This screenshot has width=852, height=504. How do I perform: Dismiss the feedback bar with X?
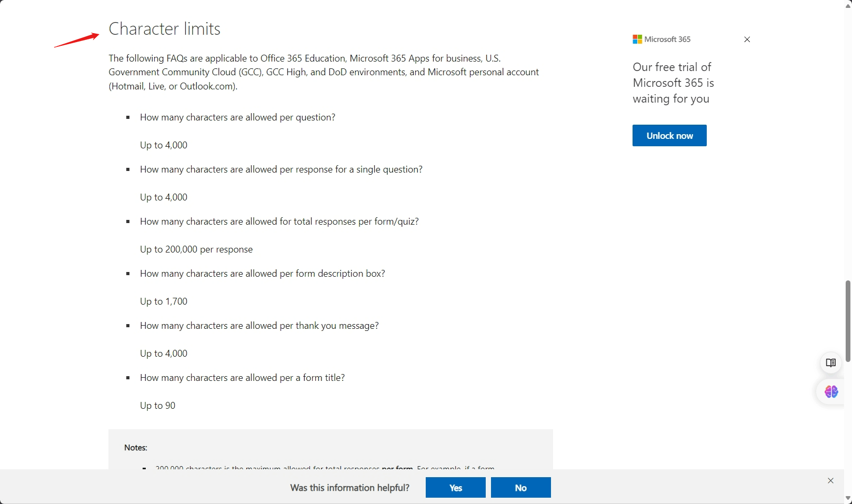(x=830, y=481)
